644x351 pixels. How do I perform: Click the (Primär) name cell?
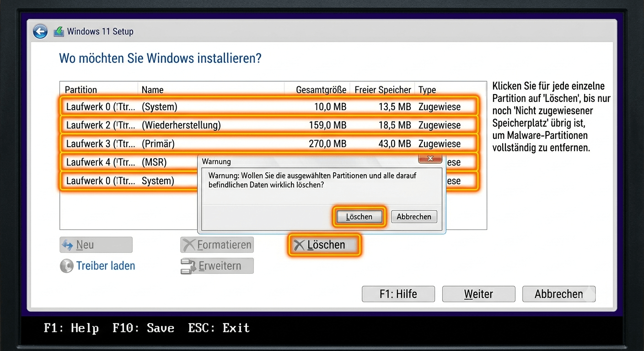click(158, 144)
